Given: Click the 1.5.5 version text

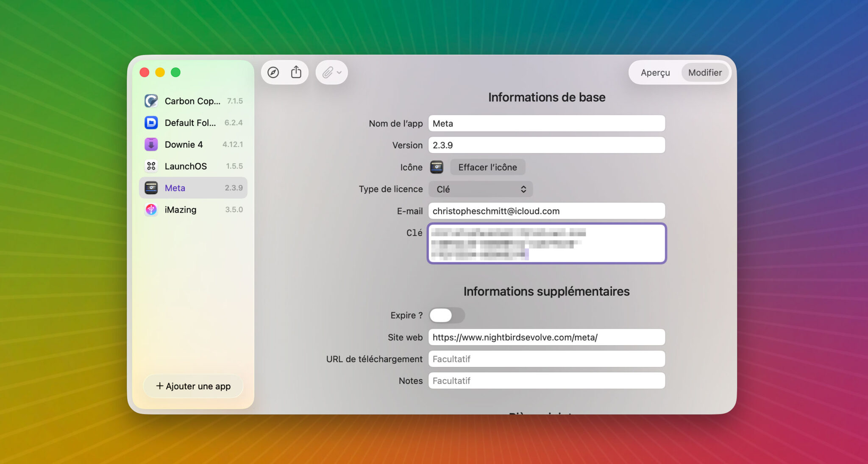Looking at the screenshot, I should [234, 166].
